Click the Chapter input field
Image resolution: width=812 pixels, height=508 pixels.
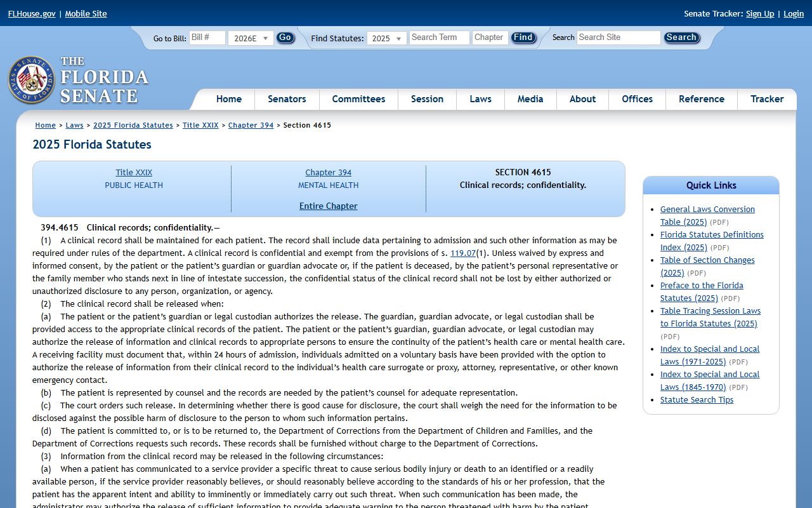point(490,37)
